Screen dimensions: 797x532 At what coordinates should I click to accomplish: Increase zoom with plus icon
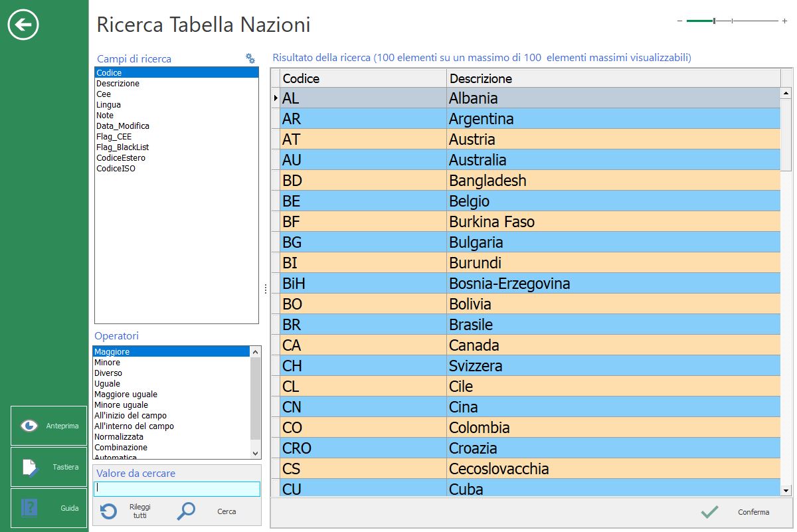[785, 21]
